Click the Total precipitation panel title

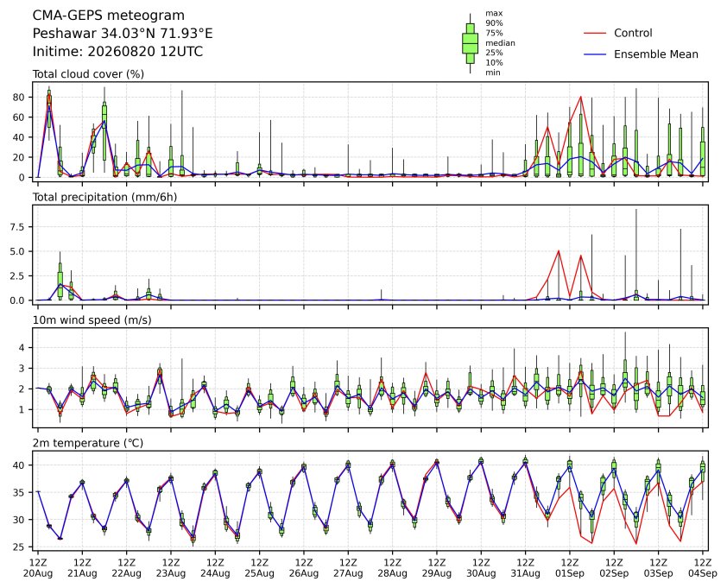[x=104, y=197]
